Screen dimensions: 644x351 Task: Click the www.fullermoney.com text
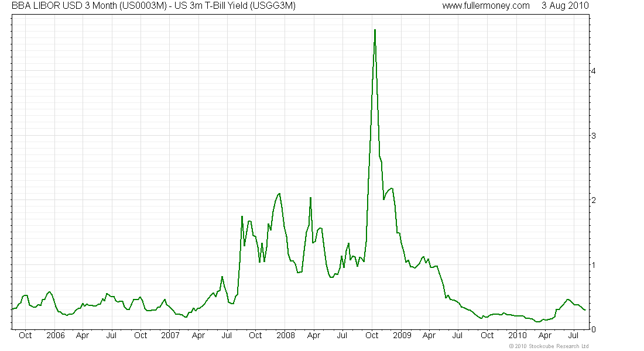point(486,6)
